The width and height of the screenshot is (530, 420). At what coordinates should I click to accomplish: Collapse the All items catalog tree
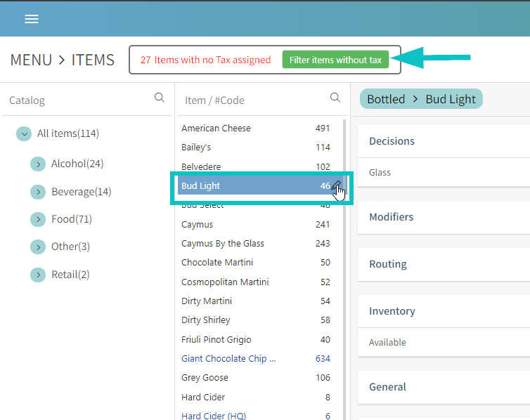click(24, 133)
